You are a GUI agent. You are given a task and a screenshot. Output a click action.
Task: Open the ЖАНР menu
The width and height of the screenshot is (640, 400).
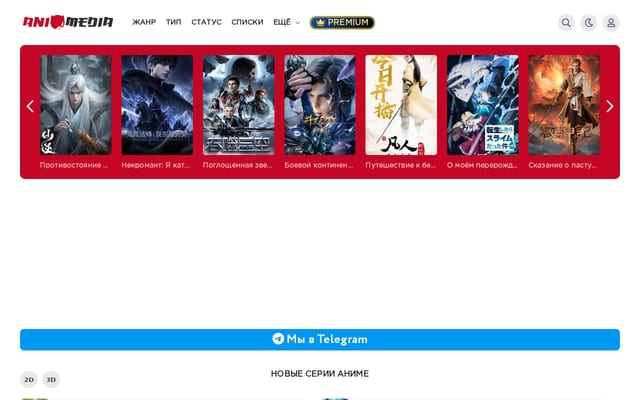[x=144, y=22]
